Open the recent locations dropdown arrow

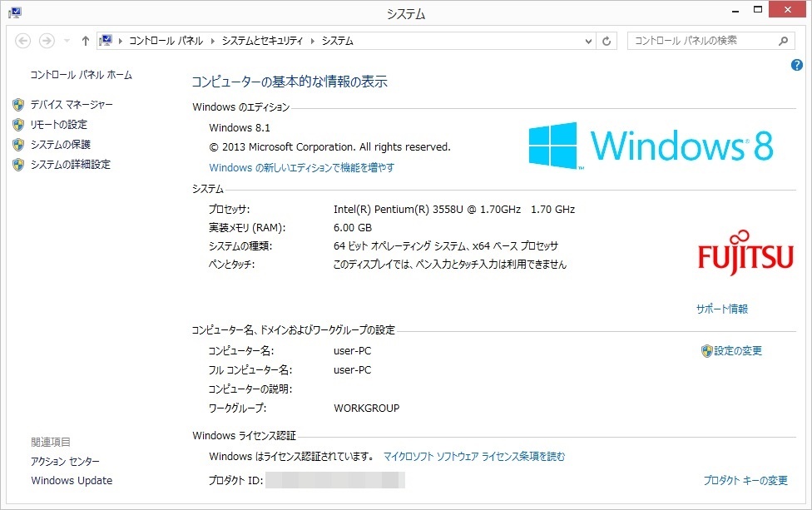(67, 41)
